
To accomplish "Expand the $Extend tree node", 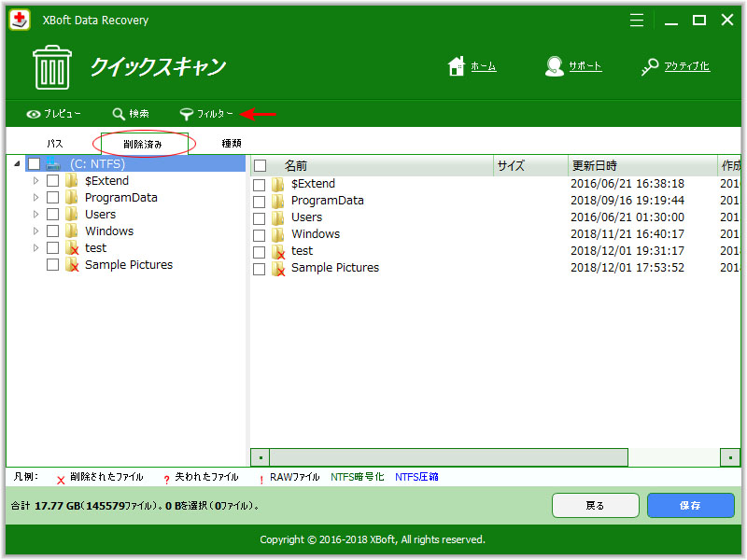I will (x=35, y=181).
